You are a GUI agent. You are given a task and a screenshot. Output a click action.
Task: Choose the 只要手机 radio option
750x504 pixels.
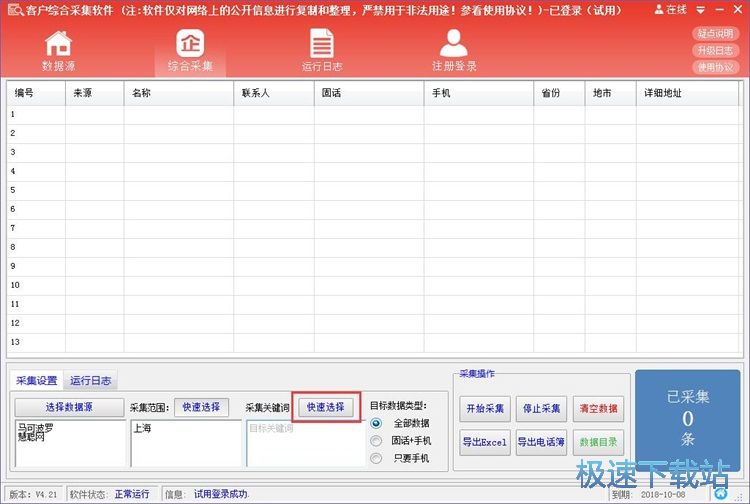(376, 459)
